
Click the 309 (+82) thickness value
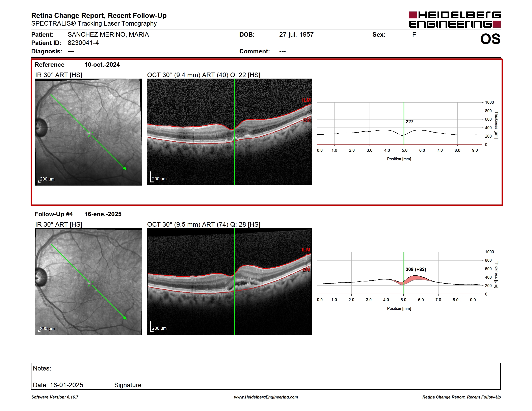[x=416, y=270]
